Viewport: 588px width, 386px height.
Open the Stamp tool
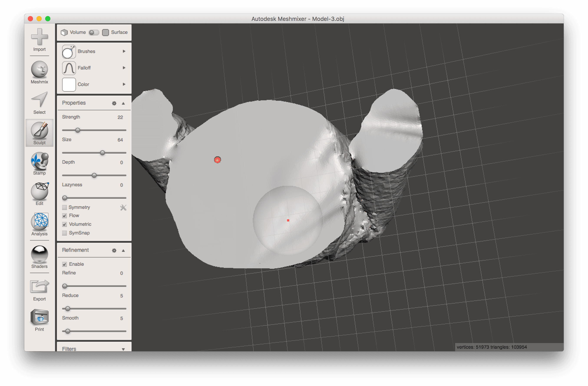[39, 163]
